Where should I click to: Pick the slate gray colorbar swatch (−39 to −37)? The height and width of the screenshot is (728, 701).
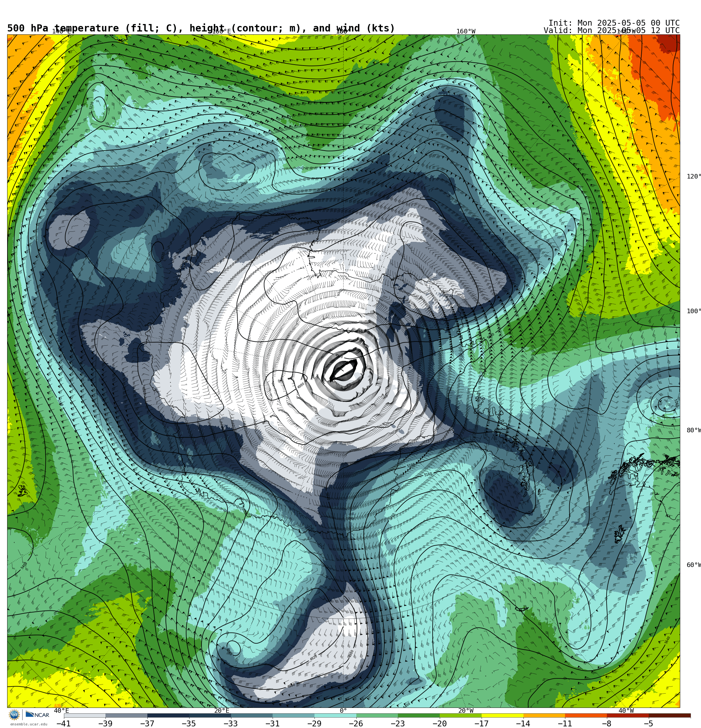pyautogui.click(x=126, y=715)
